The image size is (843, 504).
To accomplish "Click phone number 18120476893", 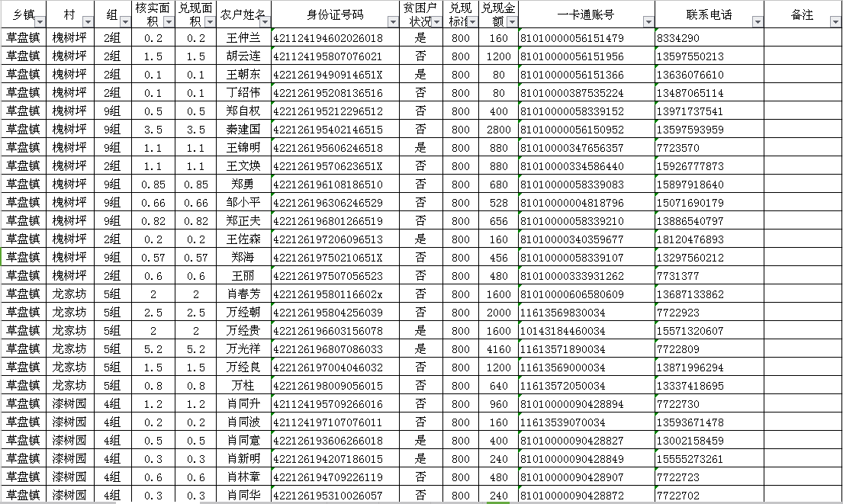I will pos(690,239).
